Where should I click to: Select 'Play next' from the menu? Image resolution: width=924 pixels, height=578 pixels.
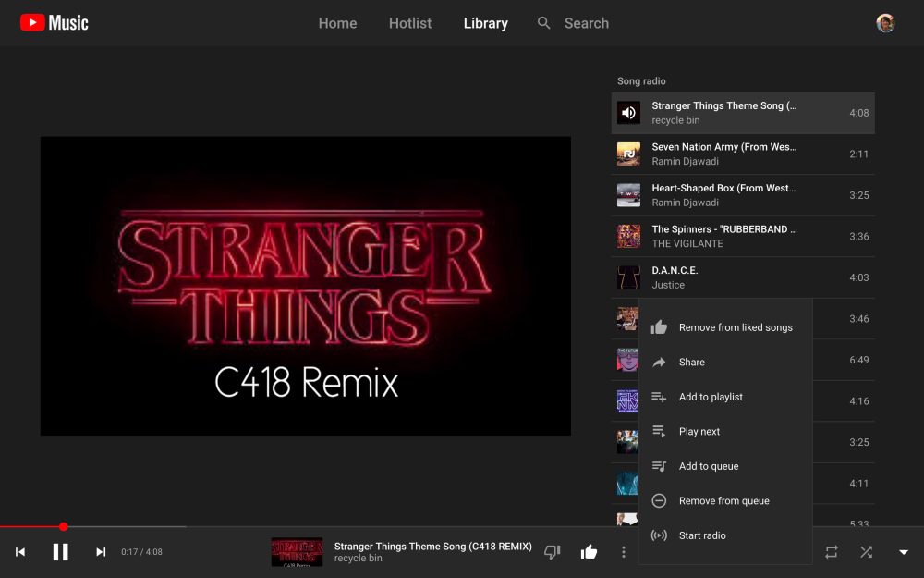pos(699,431)
